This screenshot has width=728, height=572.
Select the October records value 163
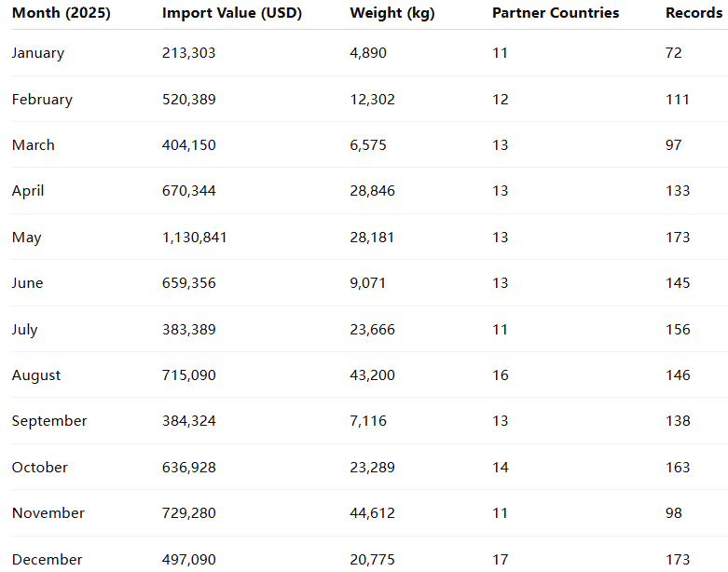678,468
